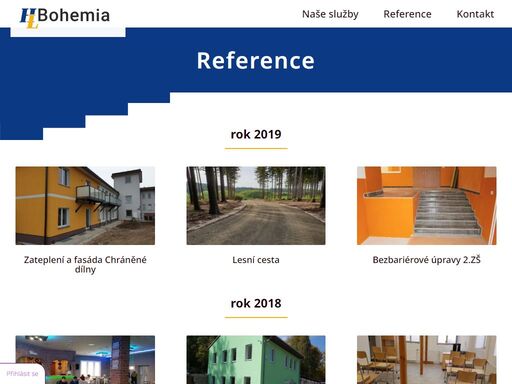This screenshot has height=384, width=512.
Task: Open the restaurant interior photo under 2018
Action: point(85,360)
